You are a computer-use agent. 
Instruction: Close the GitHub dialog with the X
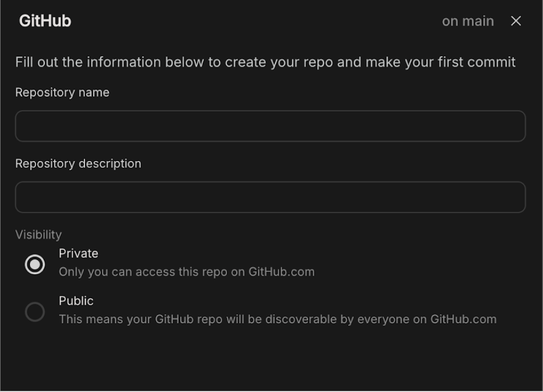(x=516, y=21)
